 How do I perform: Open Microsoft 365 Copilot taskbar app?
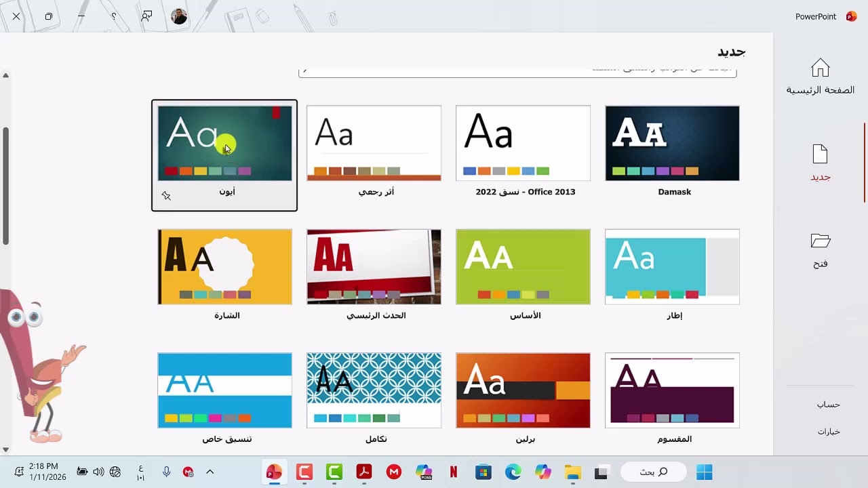coord(424,472)
